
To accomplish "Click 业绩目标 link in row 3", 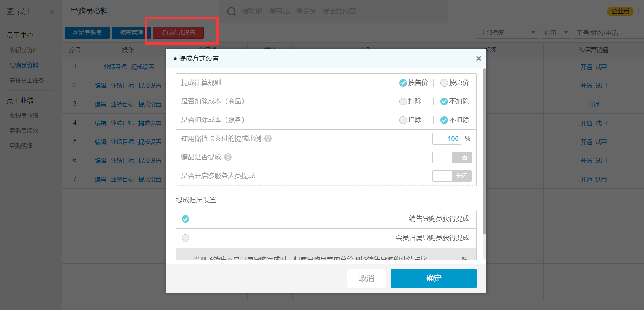I will (122, 104).
